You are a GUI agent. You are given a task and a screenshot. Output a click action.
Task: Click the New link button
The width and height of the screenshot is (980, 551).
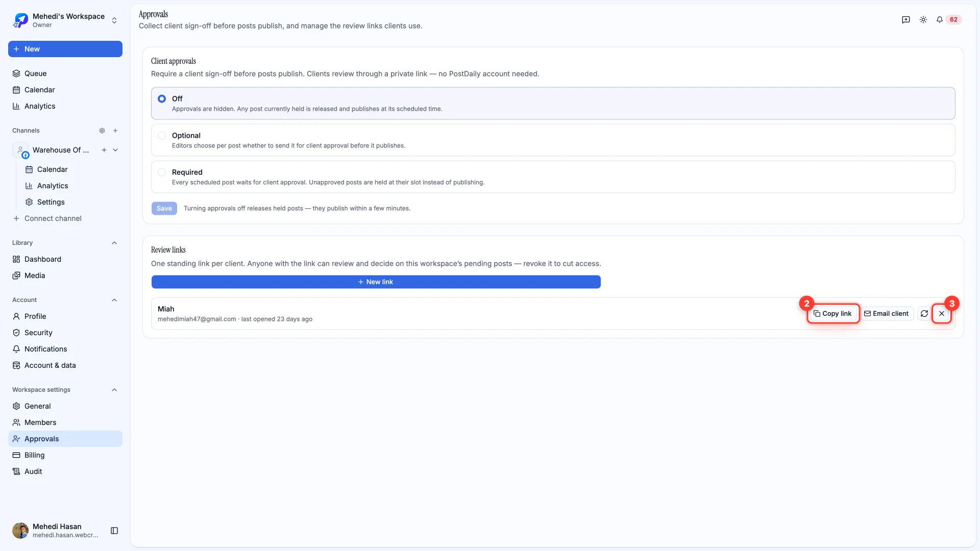pyautogui.click(x=376, y=282)
